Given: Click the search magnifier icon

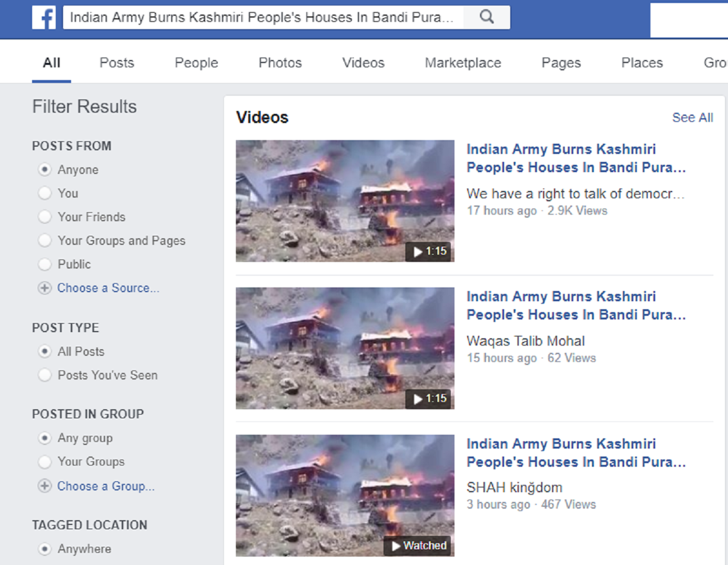Looking at the screenshot, I should 487,18.
